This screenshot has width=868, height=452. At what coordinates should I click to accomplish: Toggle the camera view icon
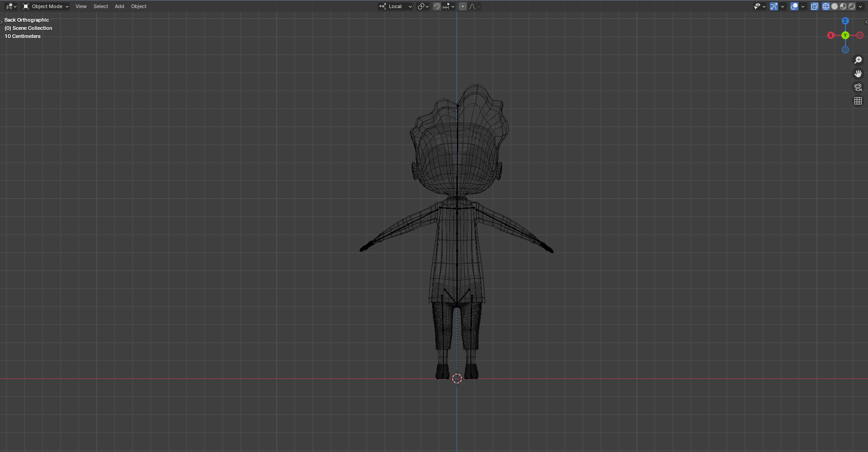(x=858, y=87)
